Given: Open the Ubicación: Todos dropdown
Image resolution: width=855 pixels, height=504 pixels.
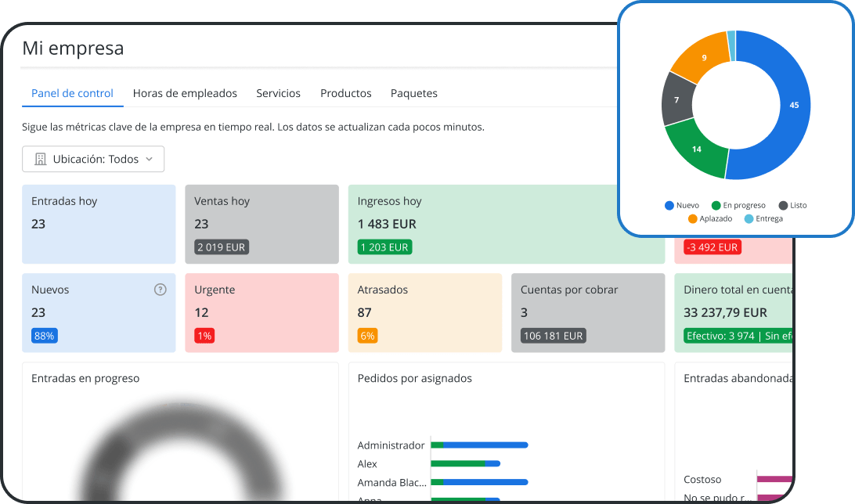Looking at the screenshot, I should pyautogui.click(x=93, y=159).
